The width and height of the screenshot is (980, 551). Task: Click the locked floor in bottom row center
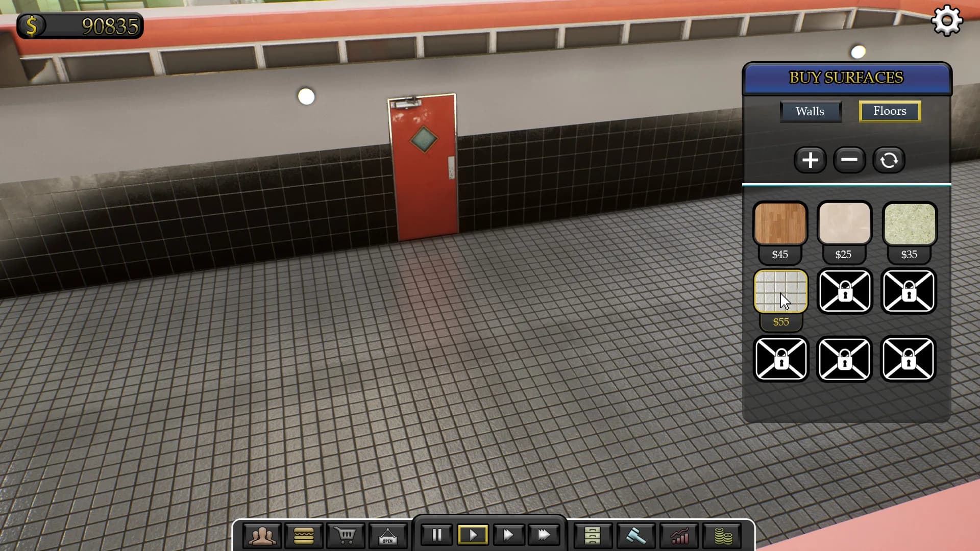(x=844, y=359)
